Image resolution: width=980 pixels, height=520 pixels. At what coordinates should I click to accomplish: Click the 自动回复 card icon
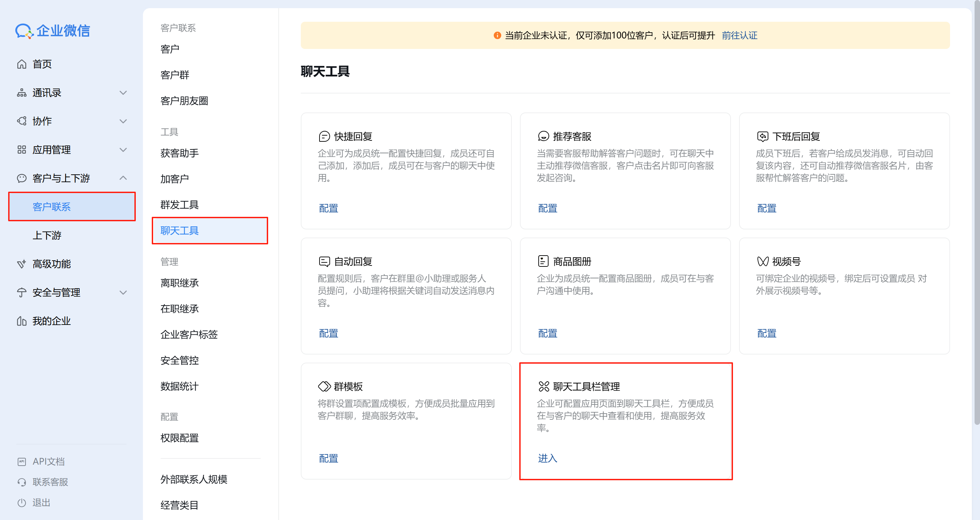click(324, 261)
